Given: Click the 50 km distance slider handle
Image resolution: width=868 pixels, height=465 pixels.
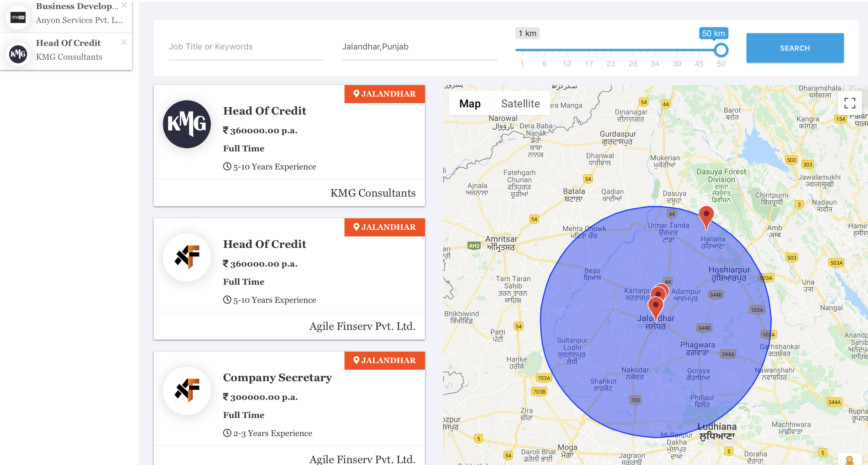Looking at the screenshot, I should point(721,50).
